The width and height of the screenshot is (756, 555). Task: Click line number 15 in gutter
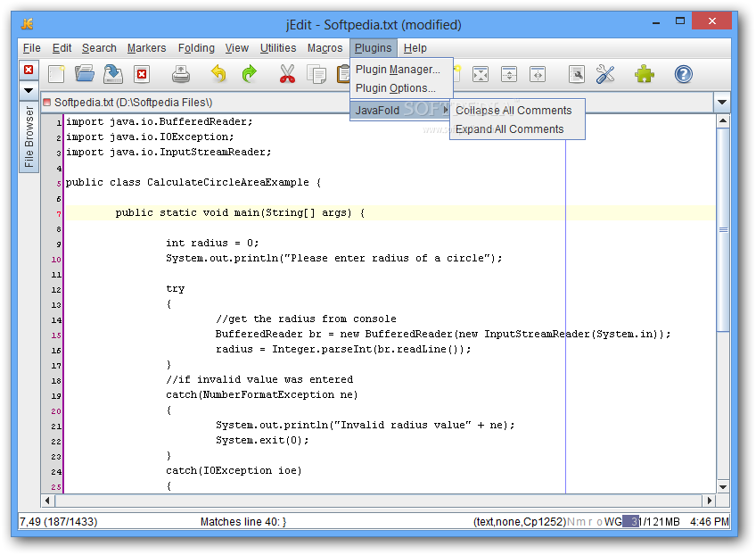56,335
